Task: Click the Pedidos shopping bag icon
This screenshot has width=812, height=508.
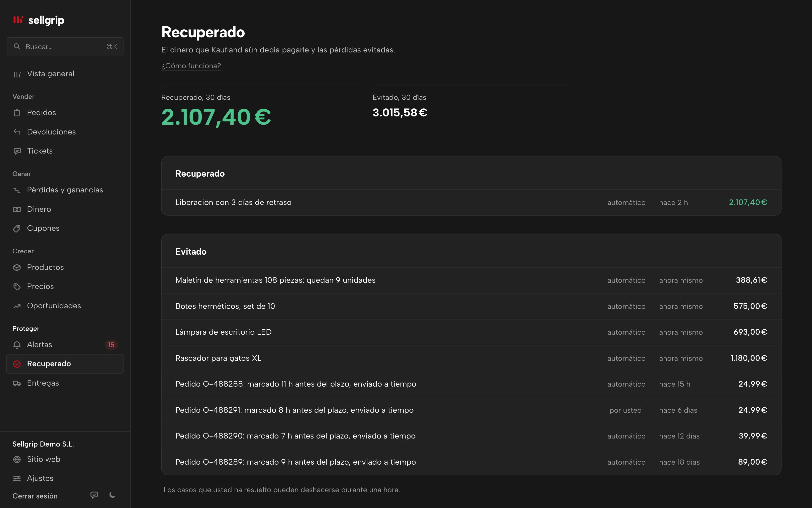Action: [17, 113]
